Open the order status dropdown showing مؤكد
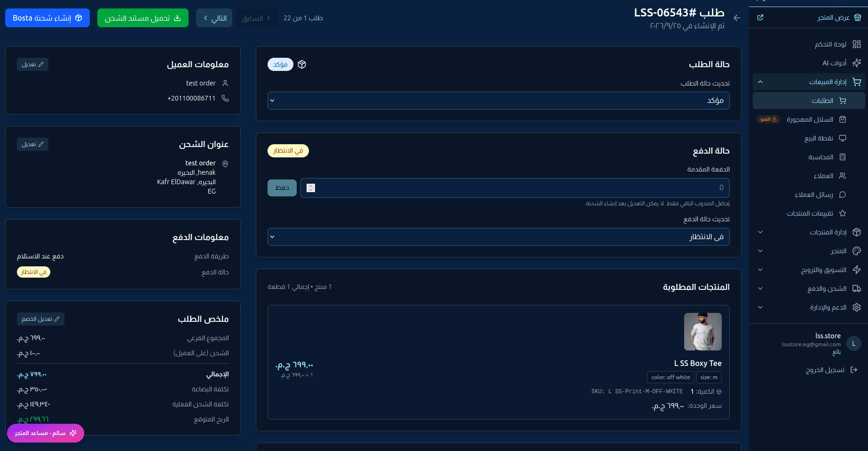868x451 pixels. (498, 101)
